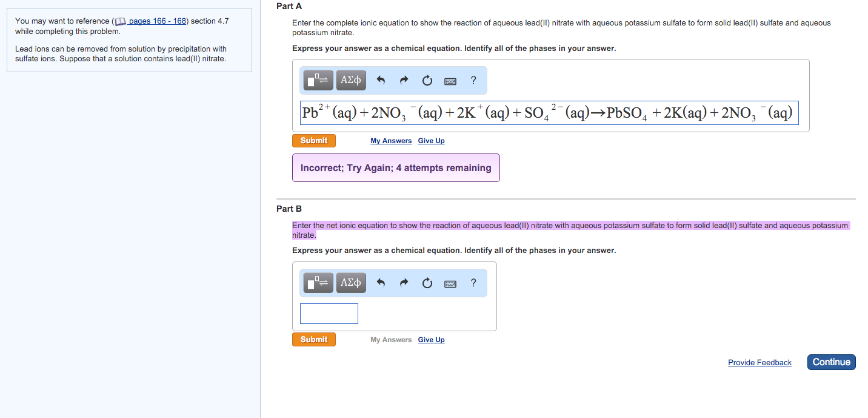Viewport: 868px width, 418px height.
Task: Reset the Part A equation with the circular arrow
Action: point(427,79)
